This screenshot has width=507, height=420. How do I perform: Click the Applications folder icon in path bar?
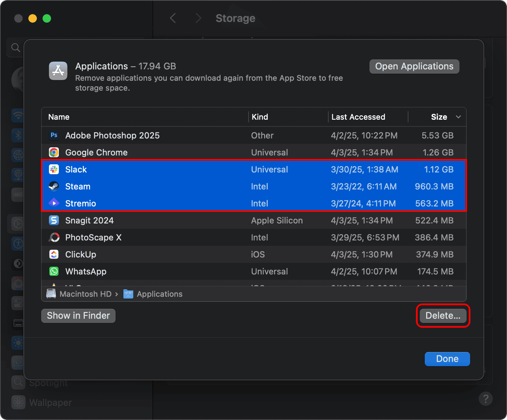[128, 294]
